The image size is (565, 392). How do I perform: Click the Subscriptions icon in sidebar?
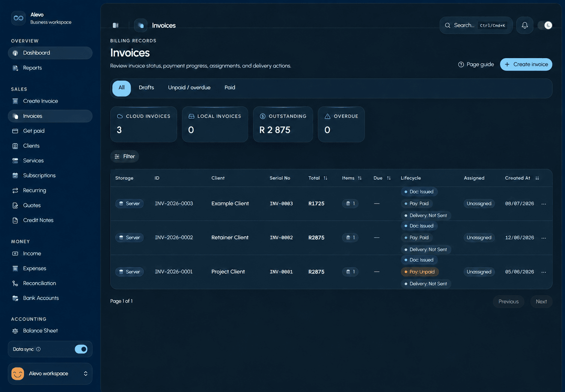(15, 176)
